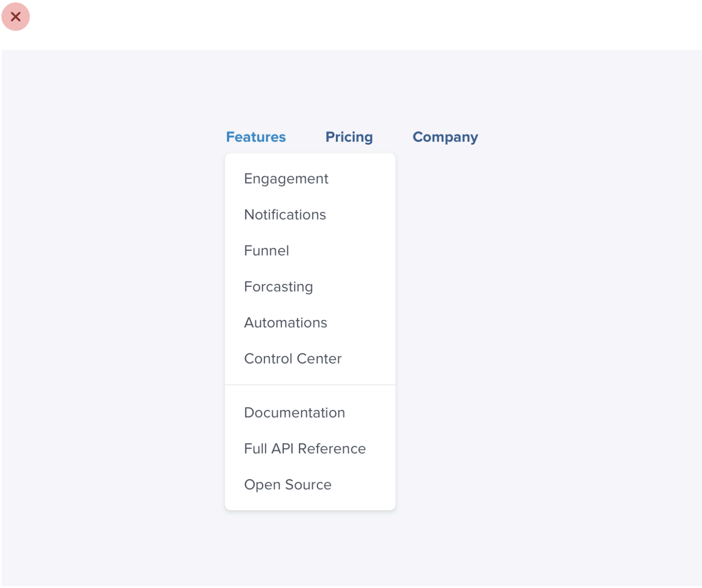Select the Control Center option
The height and width of the screenshot is (588, 702).
coord(293,359)
